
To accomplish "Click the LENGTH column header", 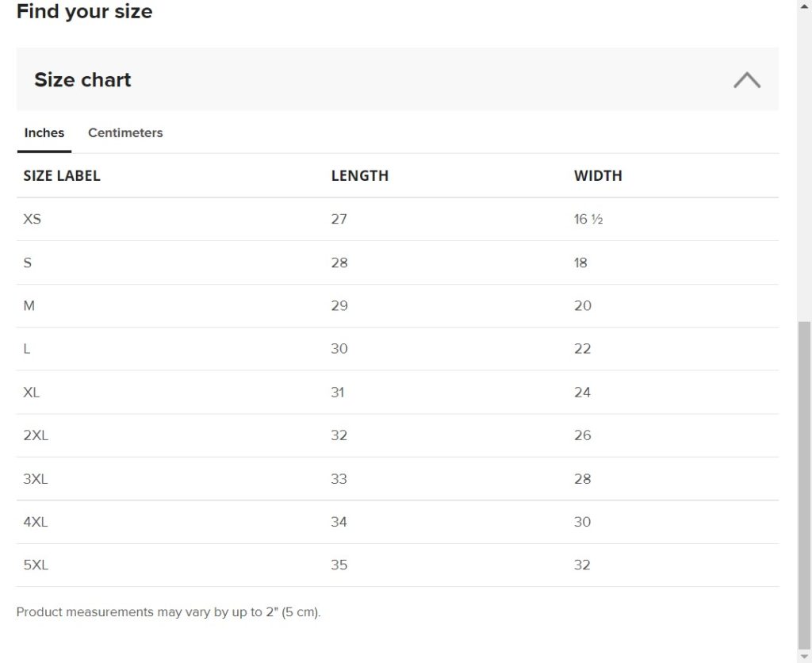I will pos(359,176).
